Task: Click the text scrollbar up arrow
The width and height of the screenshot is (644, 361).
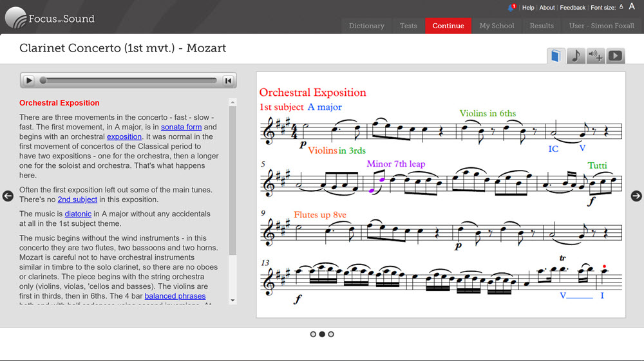Action: click(x=233, y=102)
